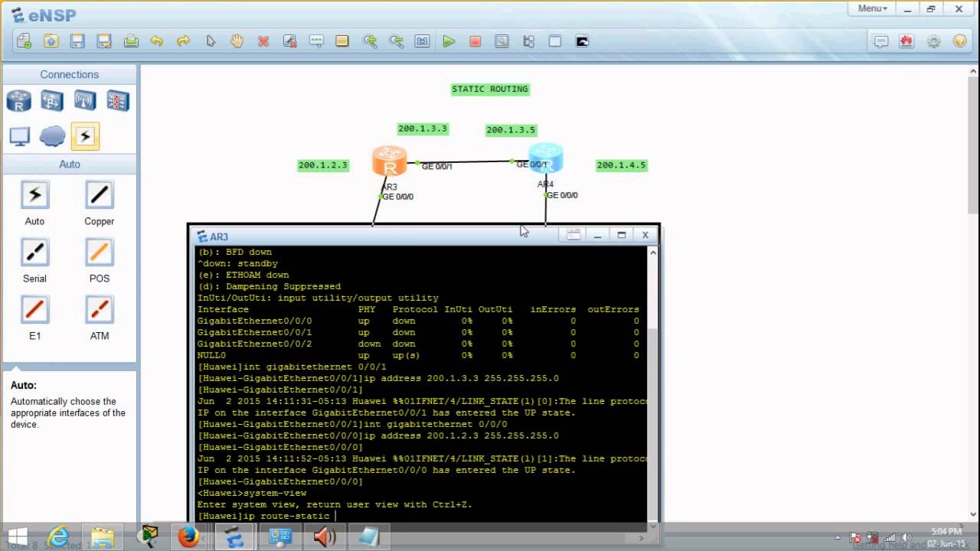
Task: Click the Save topology icon
Action: (77, 41)
